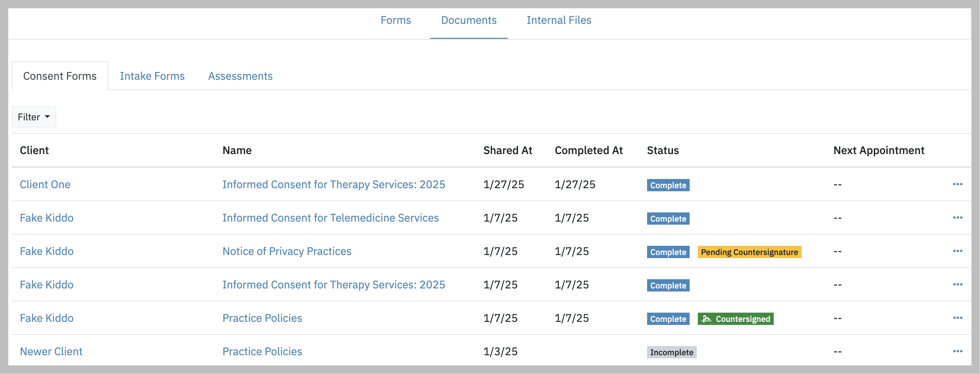Image resolution: width=980 pixels, height=374 pixels.
Task: Open Informed Consent for Telemedicine Services document
Action: point(331,218)
